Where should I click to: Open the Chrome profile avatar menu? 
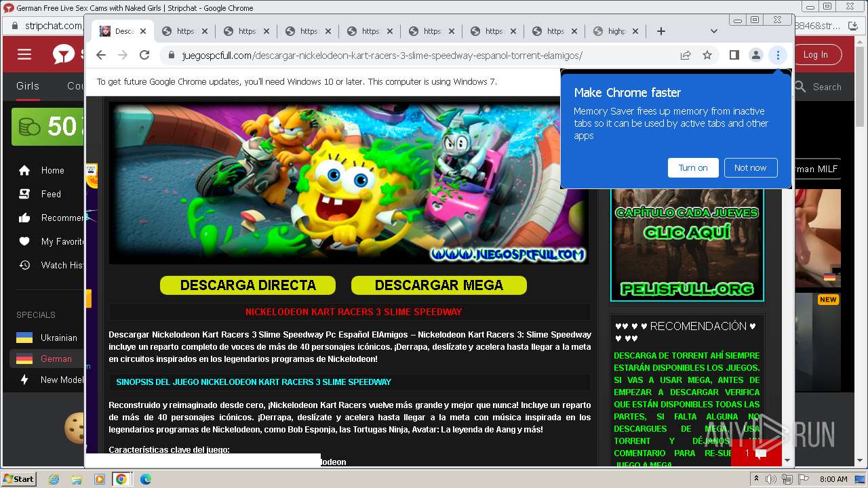pos(755,56)
